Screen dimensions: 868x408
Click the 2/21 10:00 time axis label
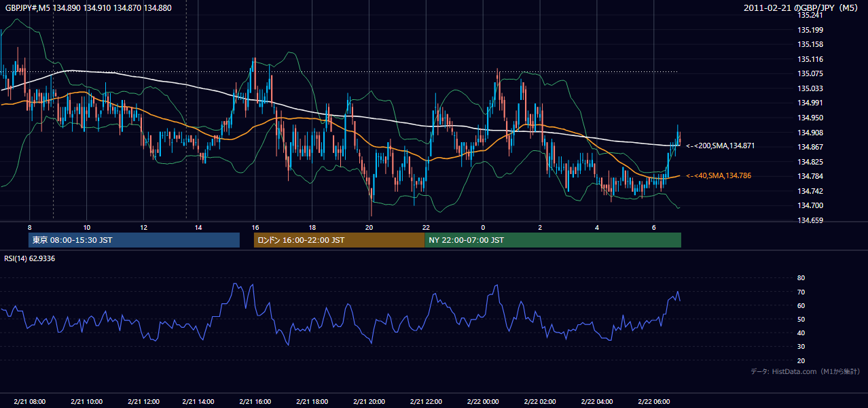[x=86, y=401]
